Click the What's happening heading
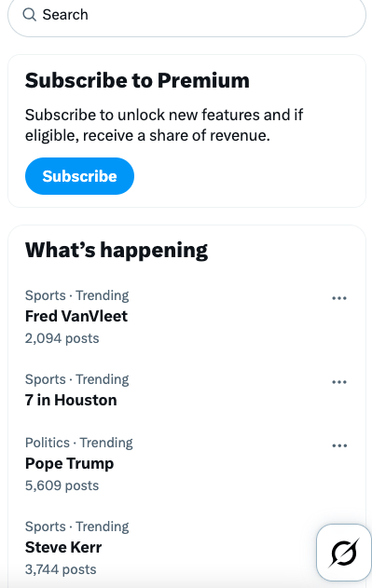 pos(117,250)
